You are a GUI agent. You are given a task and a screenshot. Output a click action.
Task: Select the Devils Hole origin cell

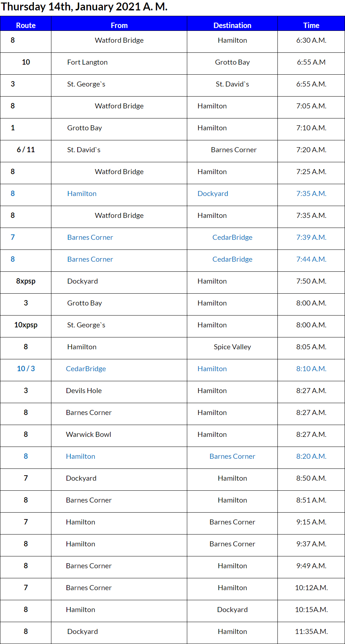[x=84, y=391]
